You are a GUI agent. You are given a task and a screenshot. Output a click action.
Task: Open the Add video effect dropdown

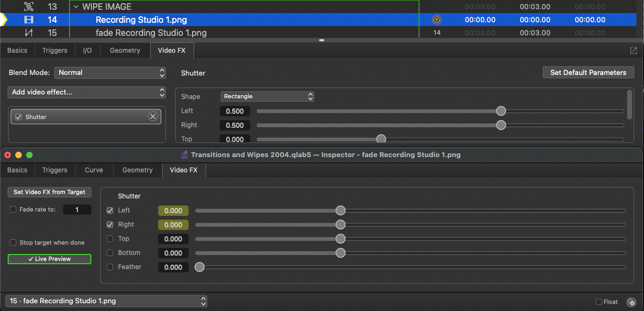[86, 92]
